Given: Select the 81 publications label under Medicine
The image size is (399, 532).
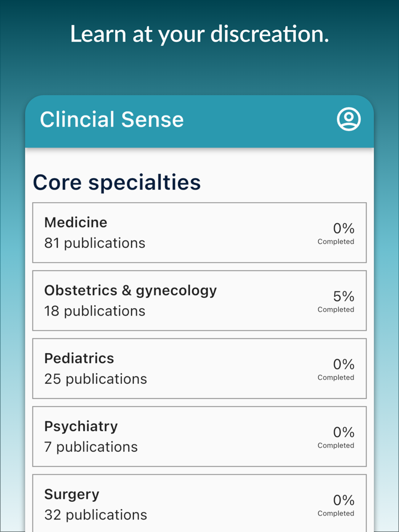Looking at the screenshot, I should click(95, 243).
